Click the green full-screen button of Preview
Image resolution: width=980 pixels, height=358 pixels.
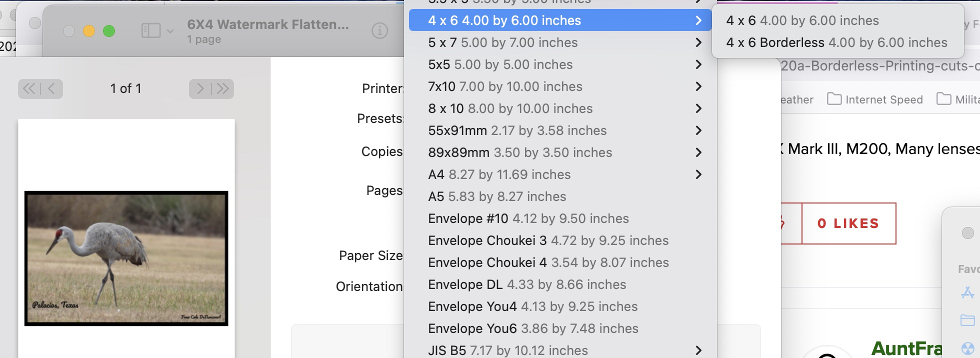coord(109,31)
